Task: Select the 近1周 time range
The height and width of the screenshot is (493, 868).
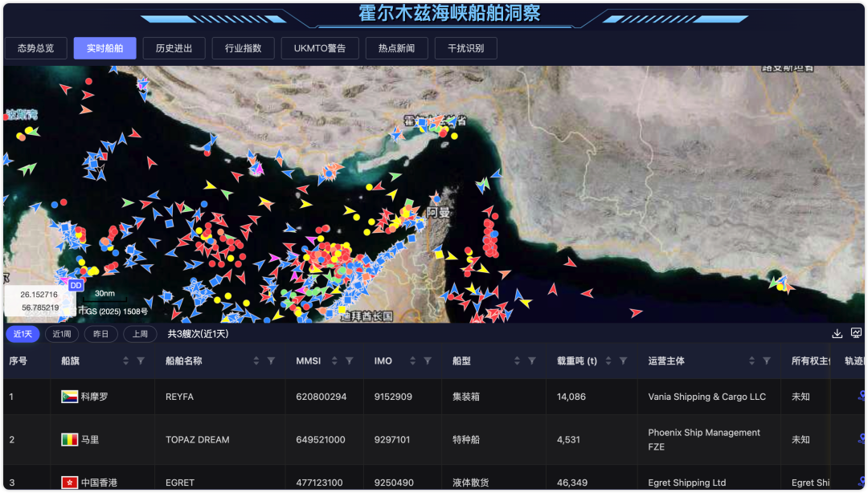Action: coord(62,334)
